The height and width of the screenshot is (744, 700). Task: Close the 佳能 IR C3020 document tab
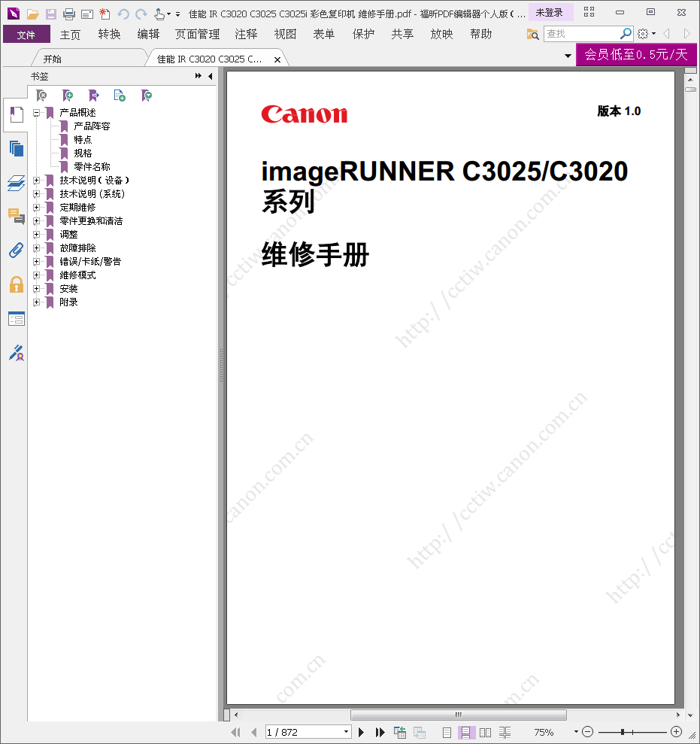[277, 59]
